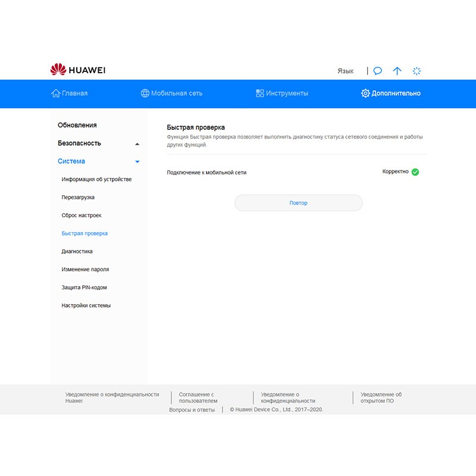Select Информация об устройстве
The image size is (476, 476).
coord(96,179)
